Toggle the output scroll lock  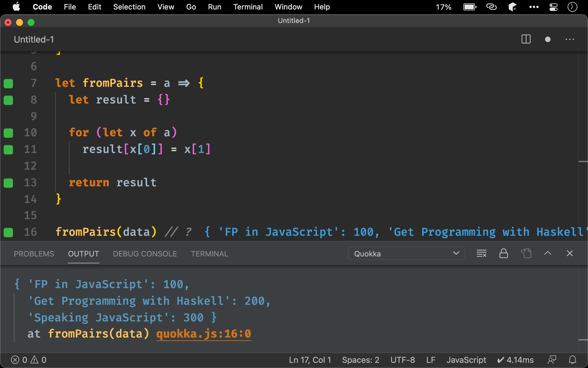coord(504,253)
